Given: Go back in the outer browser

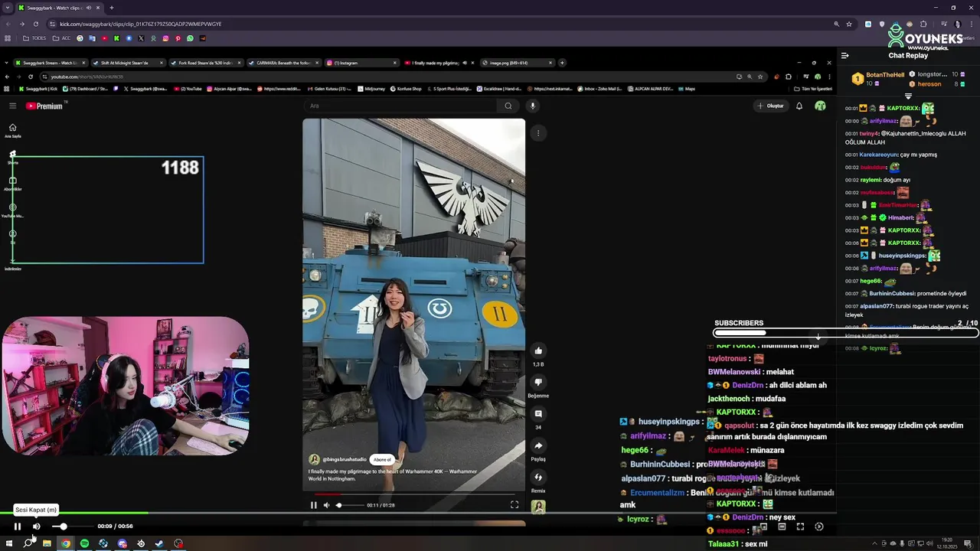Looking at the screenshot, I should (8, 24).
